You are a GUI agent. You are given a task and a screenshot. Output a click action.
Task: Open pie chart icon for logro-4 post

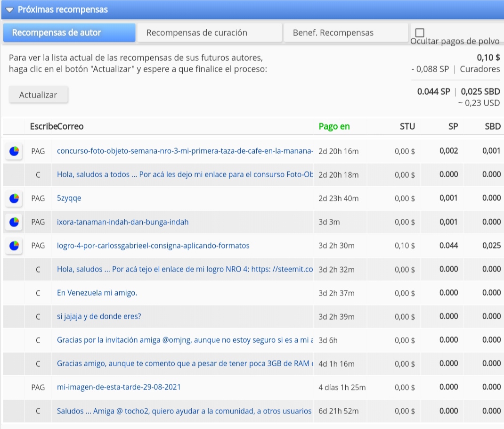[14, 246]
